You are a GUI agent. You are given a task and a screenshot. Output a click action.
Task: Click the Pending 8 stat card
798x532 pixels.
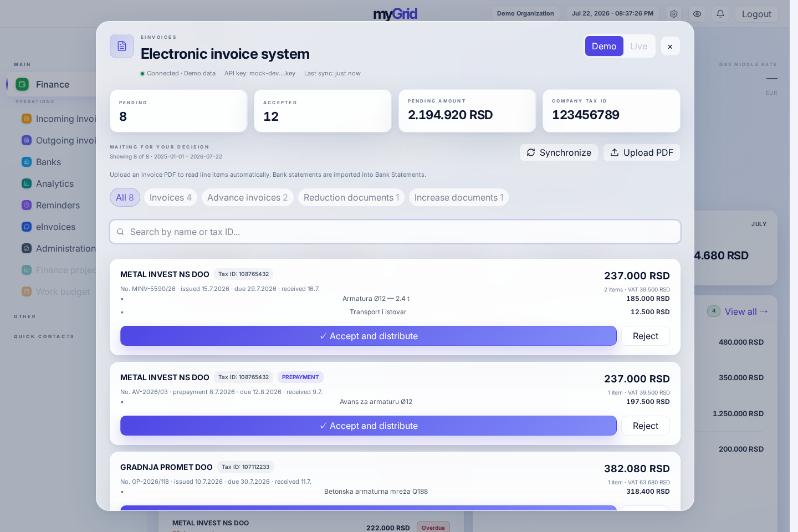click(178, 111)
